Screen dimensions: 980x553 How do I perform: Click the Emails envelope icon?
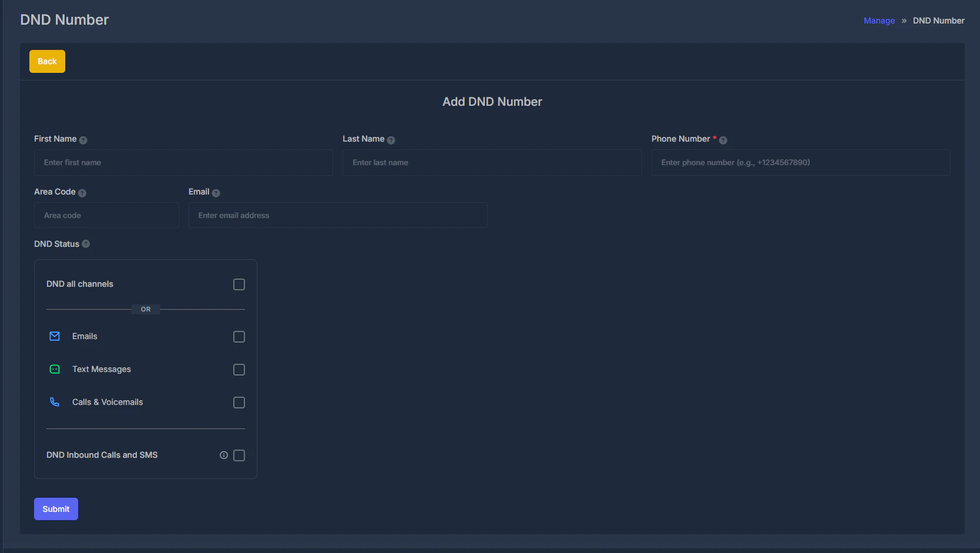click(55, 336)
